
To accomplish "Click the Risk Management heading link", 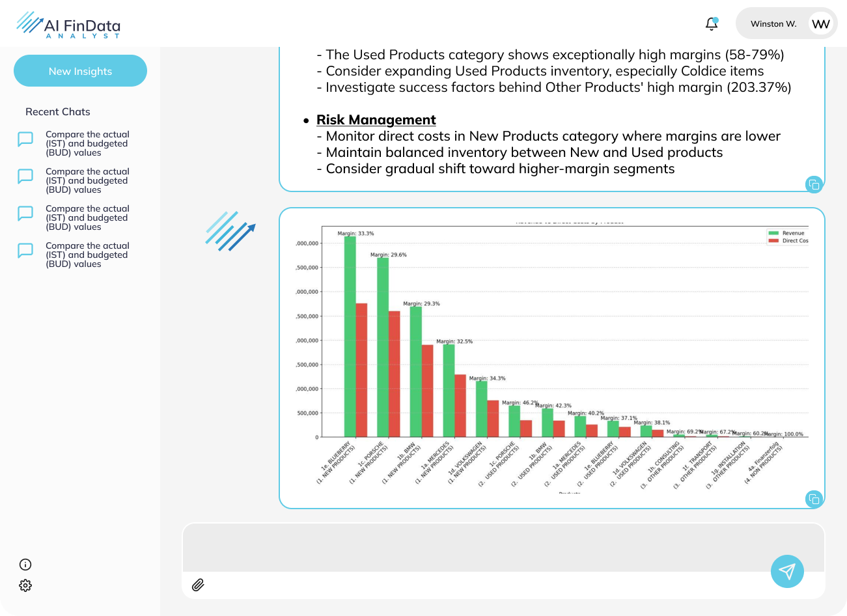I will 376,120.
